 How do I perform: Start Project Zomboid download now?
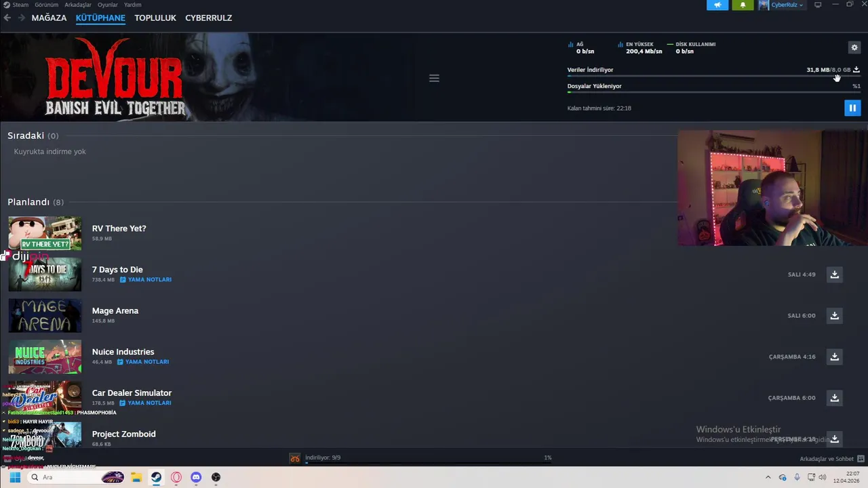[x=835, y=439]
